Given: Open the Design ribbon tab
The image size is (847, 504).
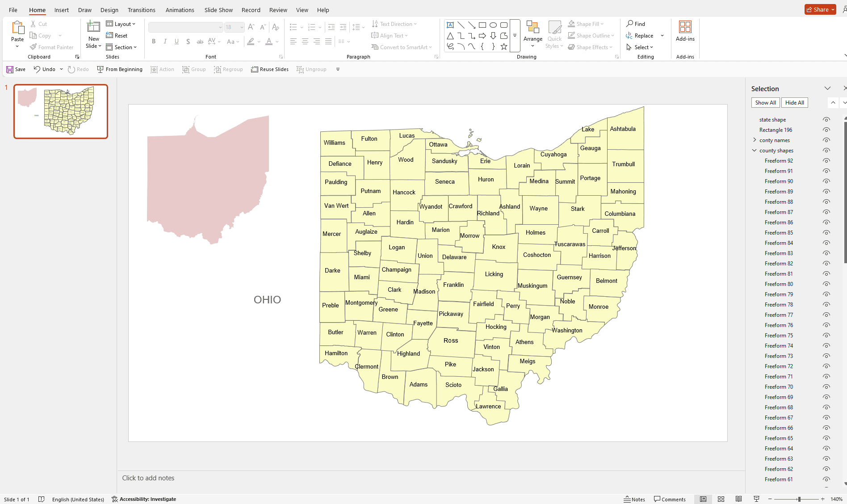Looking at the screenshot, I should [109, 10].
